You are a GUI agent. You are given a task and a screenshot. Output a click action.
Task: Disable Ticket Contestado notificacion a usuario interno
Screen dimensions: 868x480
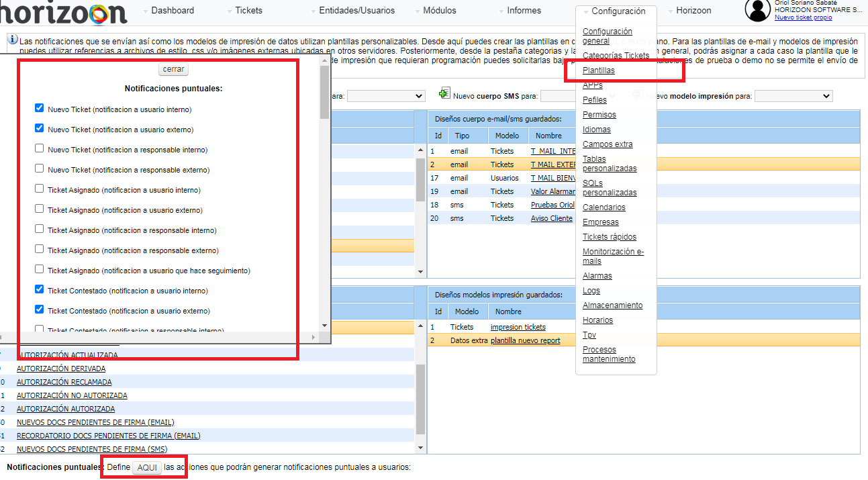tap(40, 289)
